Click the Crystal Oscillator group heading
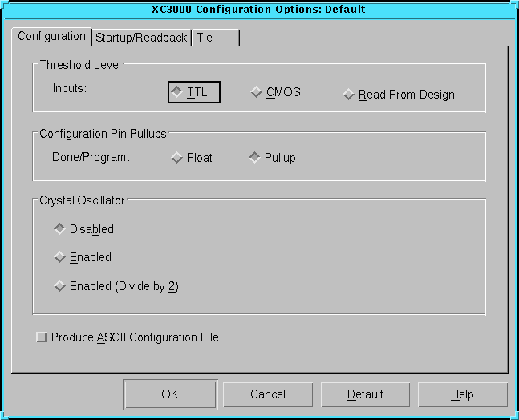 point(82,200)
